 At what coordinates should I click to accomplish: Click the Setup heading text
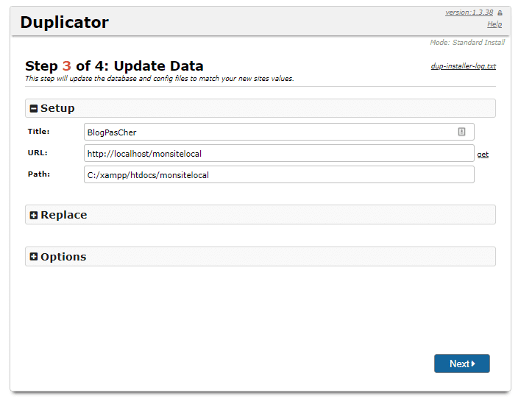[57, 108]
